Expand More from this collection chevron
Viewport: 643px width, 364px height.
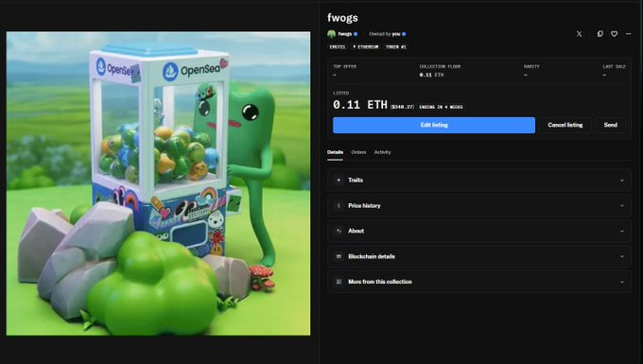point(622,282)
